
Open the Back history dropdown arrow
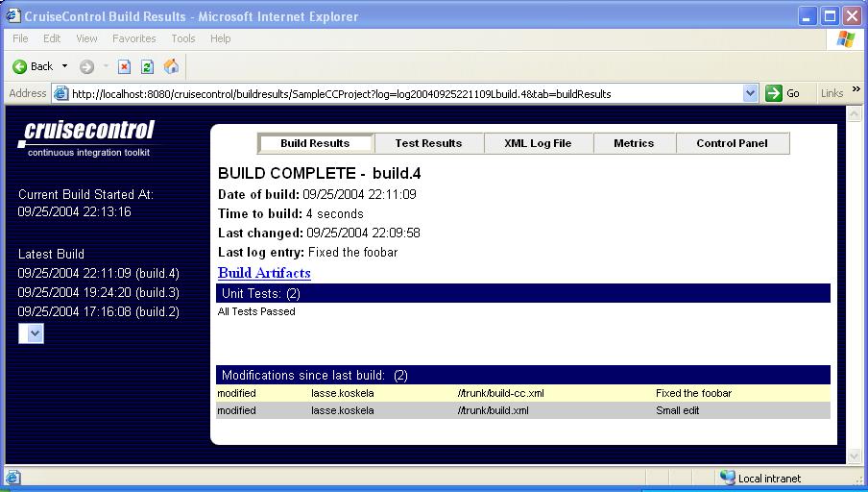64,66
